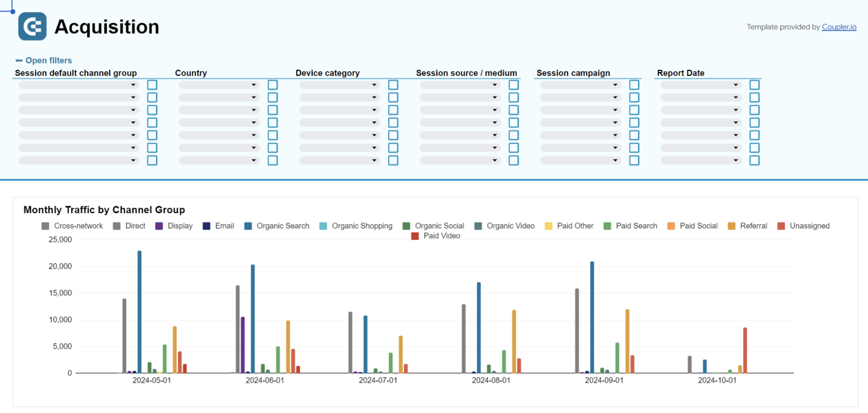868x413 pixels.
Task: Click the Organic Shopping legend swatch
Action: point(323,226)
